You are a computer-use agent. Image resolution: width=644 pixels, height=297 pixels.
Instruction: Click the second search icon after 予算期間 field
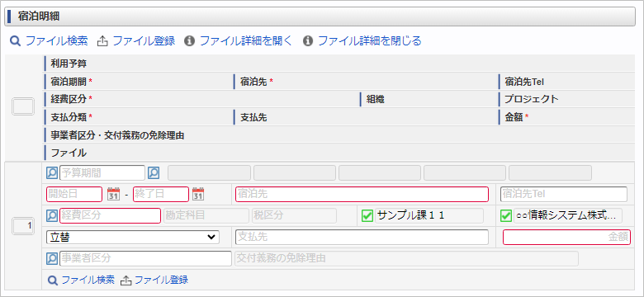click(x=154, y=173)
